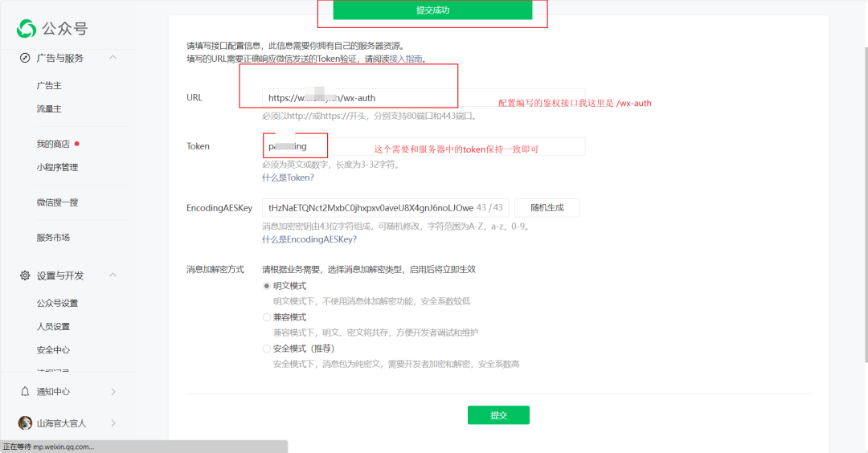Image resolution: width=868 pixels, height=453 pixels.
Task: Click the 明文模式下 description text
Action: (x=371, y=301)
